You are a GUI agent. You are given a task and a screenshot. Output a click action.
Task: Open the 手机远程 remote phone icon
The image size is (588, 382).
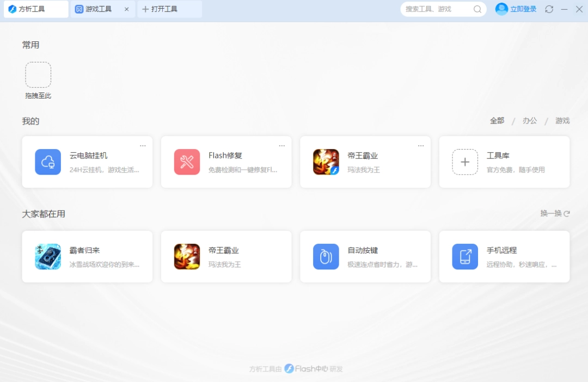coord(465,257)
